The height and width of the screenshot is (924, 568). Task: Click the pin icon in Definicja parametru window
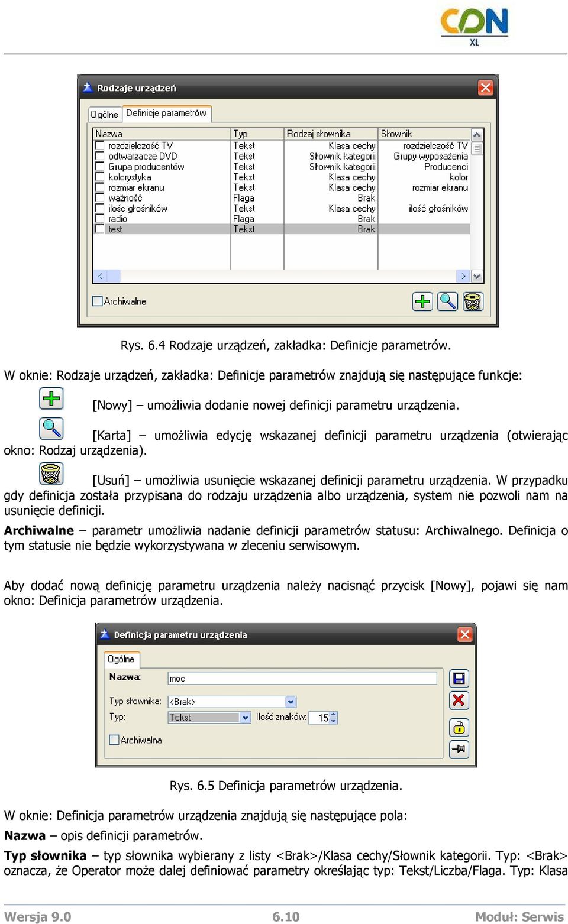459,749
